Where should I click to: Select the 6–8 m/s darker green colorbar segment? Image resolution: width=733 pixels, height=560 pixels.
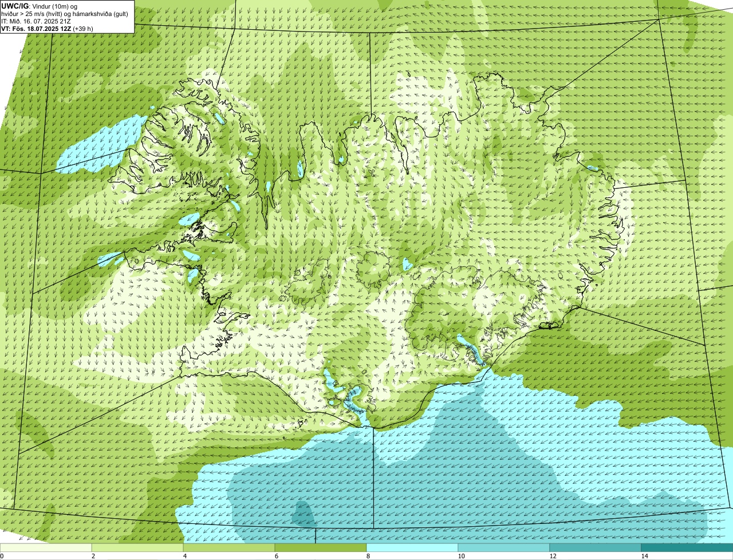click(321, 548)
